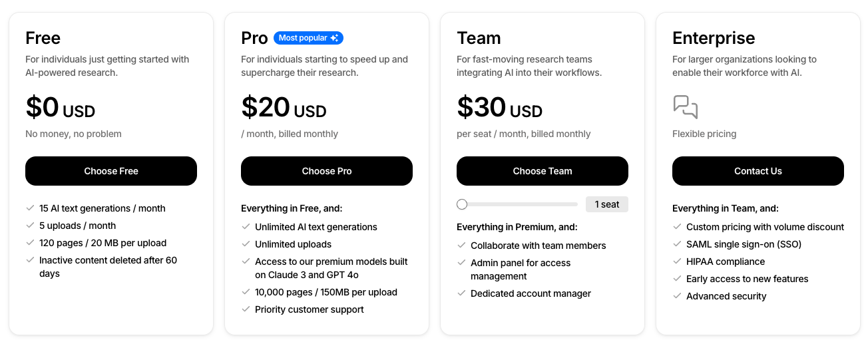Click the Enterprise plan heading
This screenshot has height=348, width=868.
click(714, 38)
